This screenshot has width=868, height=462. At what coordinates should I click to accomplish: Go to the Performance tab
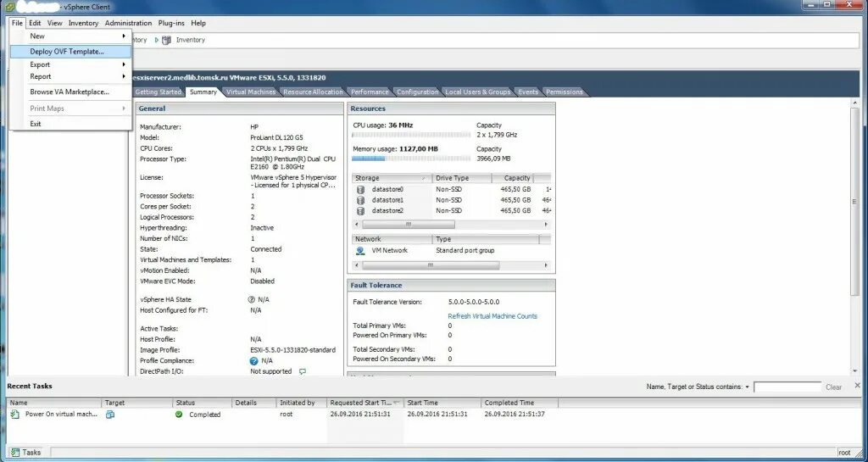(x=370, y=92)
